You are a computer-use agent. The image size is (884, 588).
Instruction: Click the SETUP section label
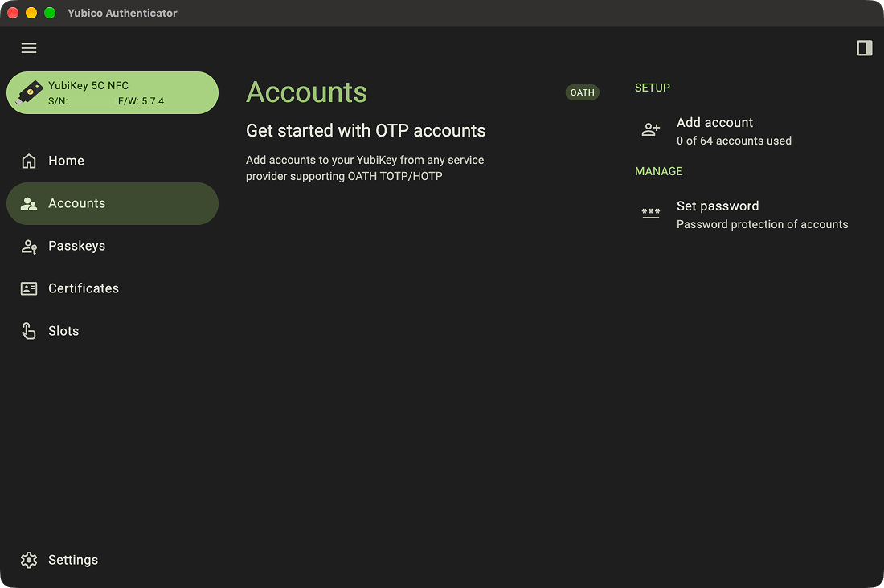click(653, 88)
